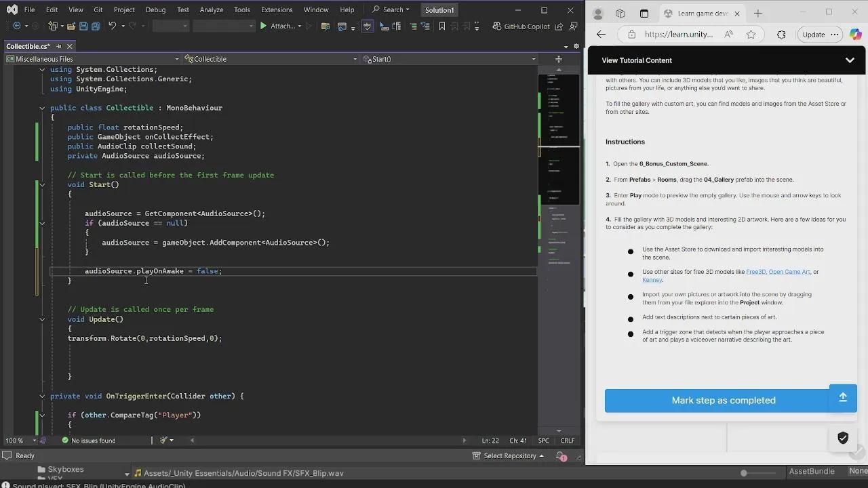Viewport: 868px width, 488px height.
Task: Click the bookmark icon in the toolbar
Action: click(x=442, y=26)
